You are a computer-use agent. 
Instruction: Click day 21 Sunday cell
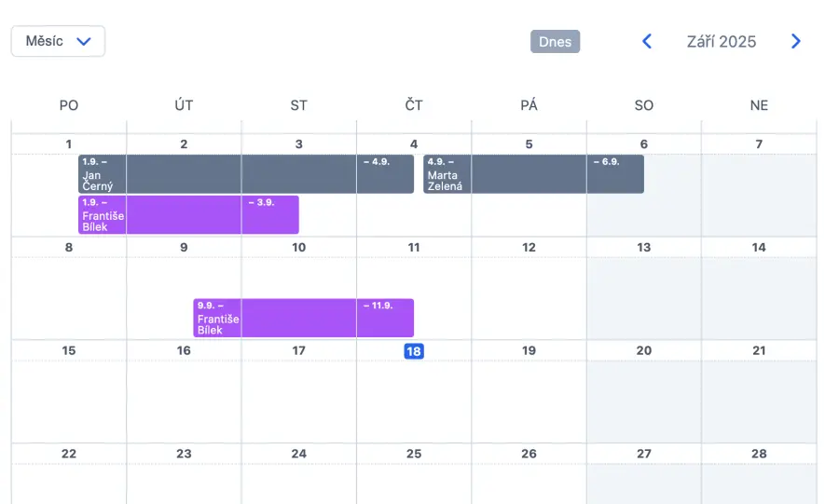(759, 391)
